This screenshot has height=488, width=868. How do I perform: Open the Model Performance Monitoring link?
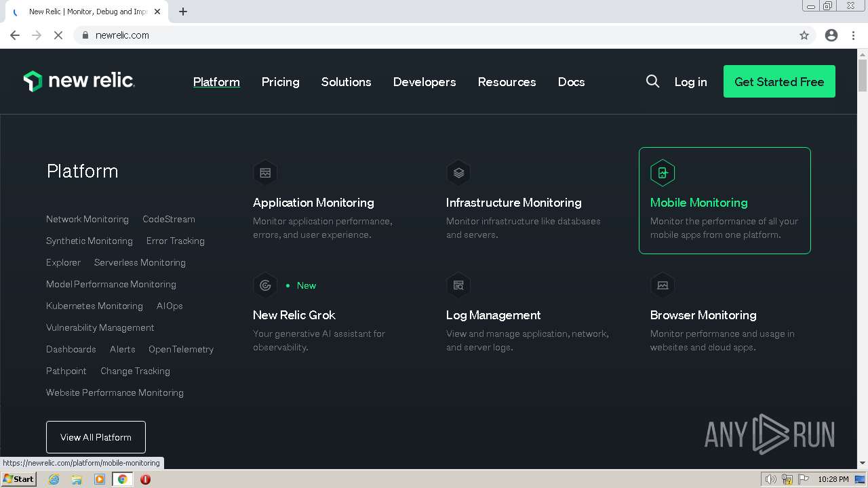[111, 284]
